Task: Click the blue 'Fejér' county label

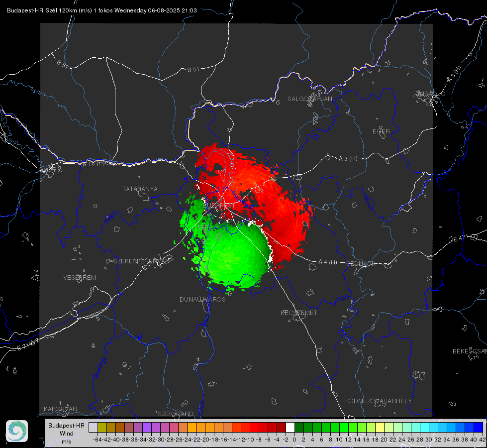Action: click(111, 218)
